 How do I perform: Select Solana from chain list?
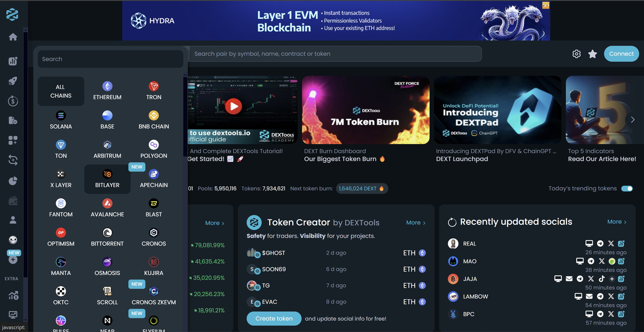61,120
